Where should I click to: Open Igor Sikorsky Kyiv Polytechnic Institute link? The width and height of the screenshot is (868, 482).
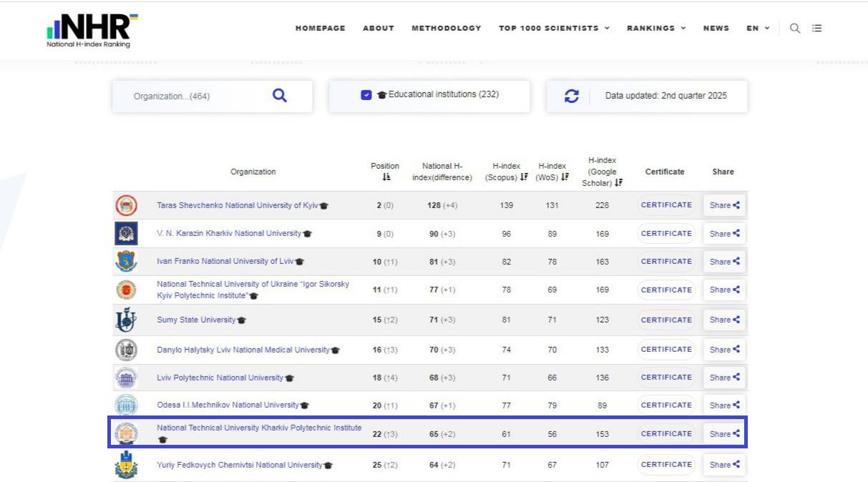(253, 290)
